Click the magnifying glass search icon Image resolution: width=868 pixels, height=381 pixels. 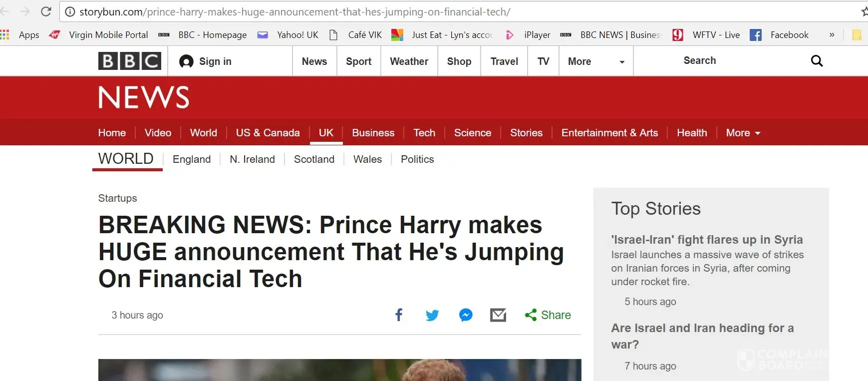(x=817, y=61)
